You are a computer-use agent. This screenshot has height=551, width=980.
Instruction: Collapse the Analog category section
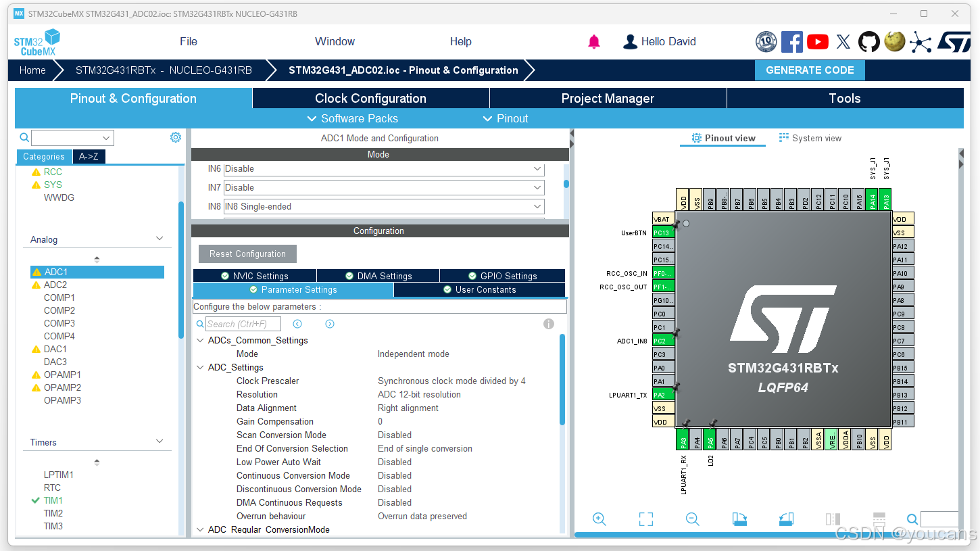160,239
